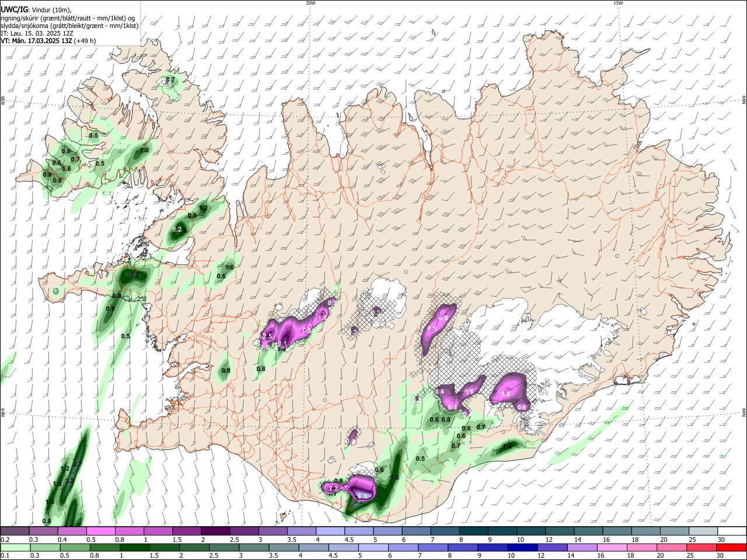Pick the lavender snow swatch between 4 and 4.5
The image size is (747, 560).
330,531
